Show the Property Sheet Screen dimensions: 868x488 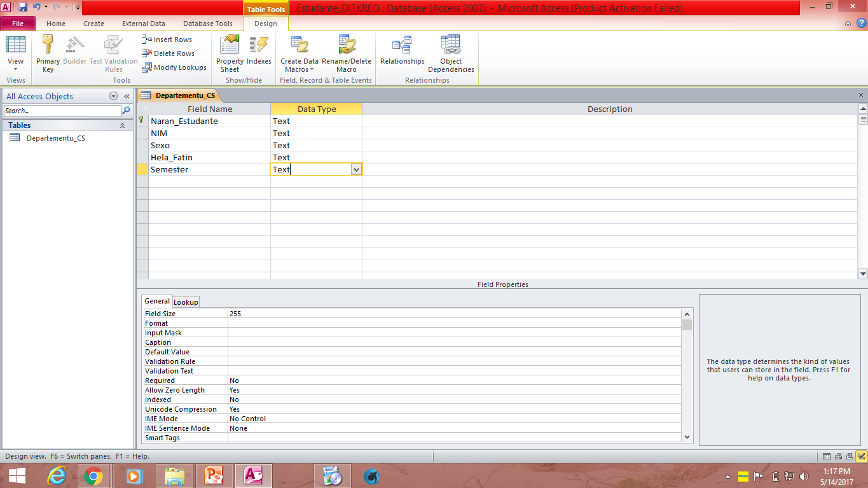pyautogui.click(x=230, y=53)
